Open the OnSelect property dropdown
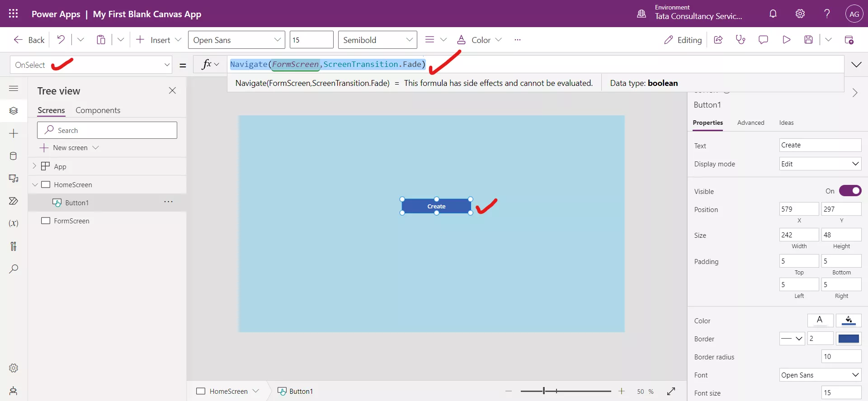The image size is (868, 401). point(91,65)
